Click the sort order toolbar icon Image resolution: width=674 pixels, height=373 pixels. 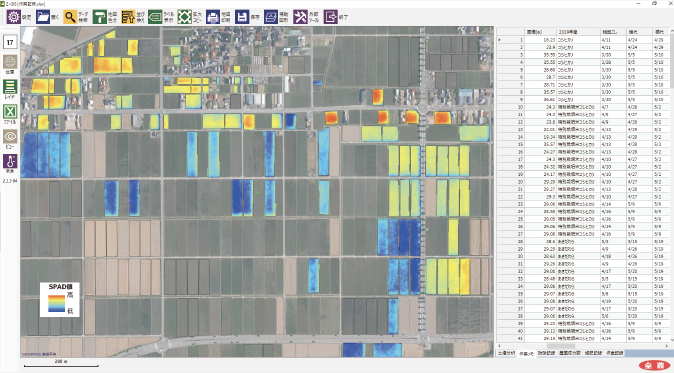pyautogui.click(x=128, y=17)
